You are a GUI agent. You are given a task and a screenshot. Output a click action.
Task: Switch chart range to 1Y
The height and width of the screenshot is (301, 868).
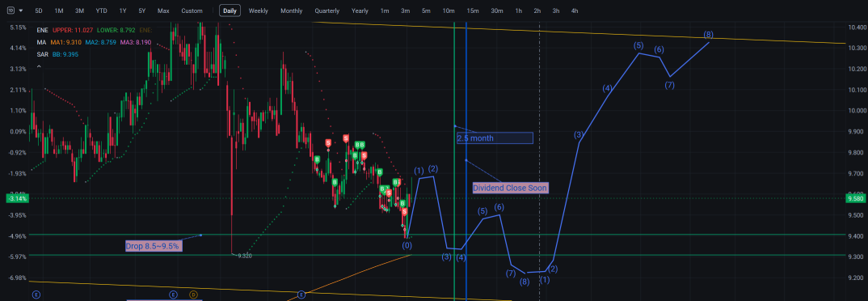point(123,11)
